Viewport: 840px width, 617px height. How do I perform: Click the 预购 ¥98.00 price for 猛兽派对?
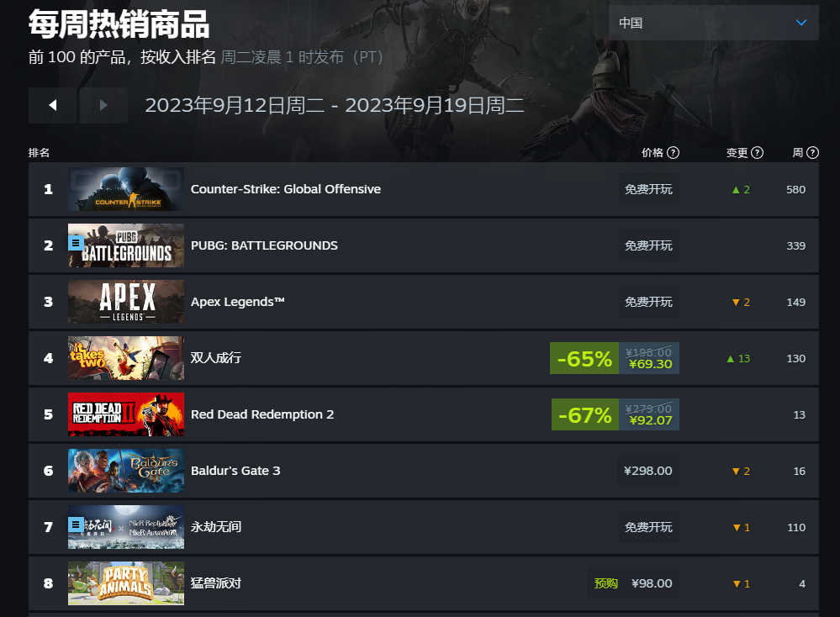point(633,583)
